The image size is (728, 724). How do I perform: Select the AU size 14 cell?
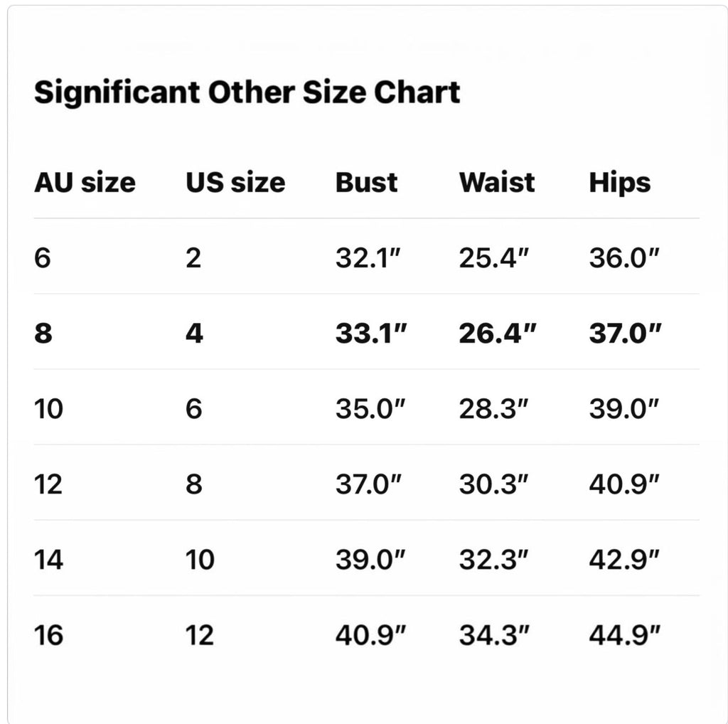click(x=48, y=560)
